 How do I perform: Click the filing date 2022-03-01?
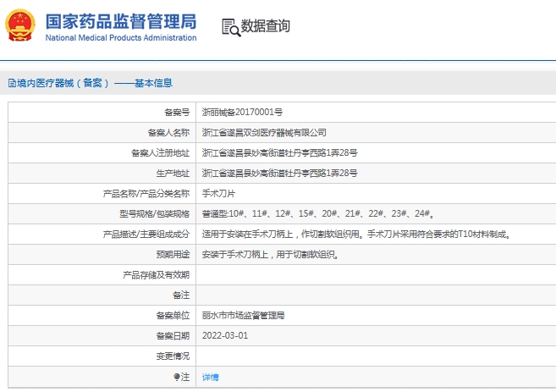tap(225, 335)
